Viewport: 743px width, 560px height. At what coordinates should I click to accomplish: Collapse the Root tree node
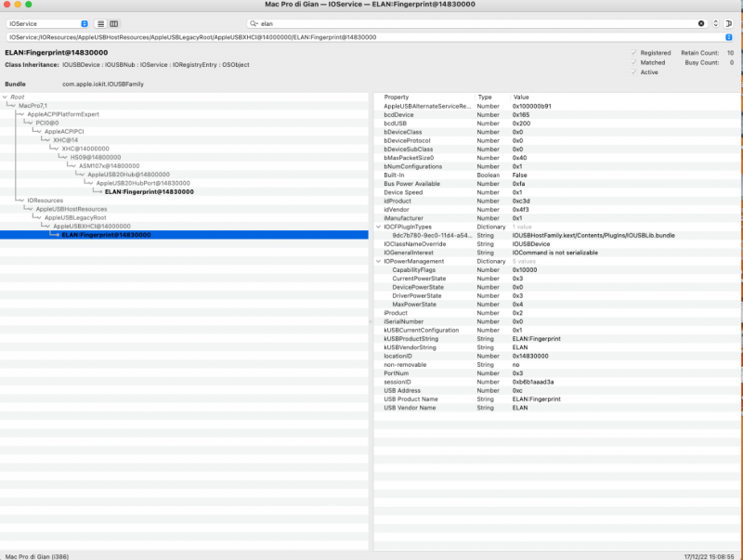pyautogui.click(x=6, y=98)
